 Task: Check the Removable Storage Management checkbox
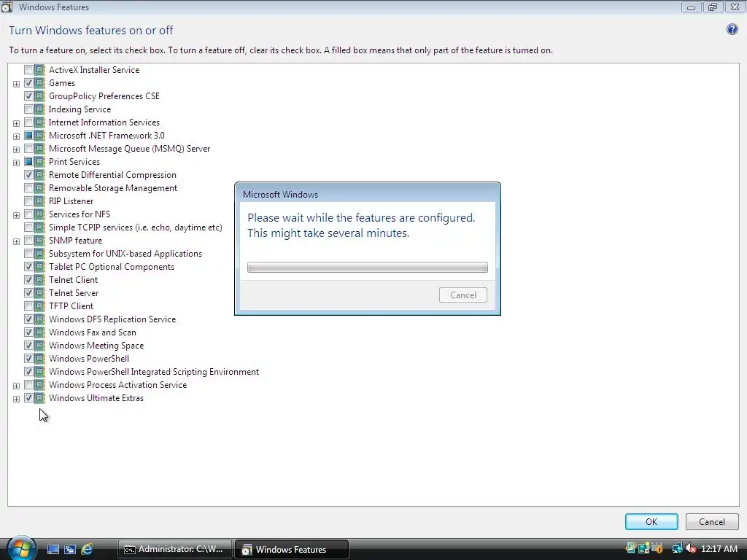click(28, 187)
